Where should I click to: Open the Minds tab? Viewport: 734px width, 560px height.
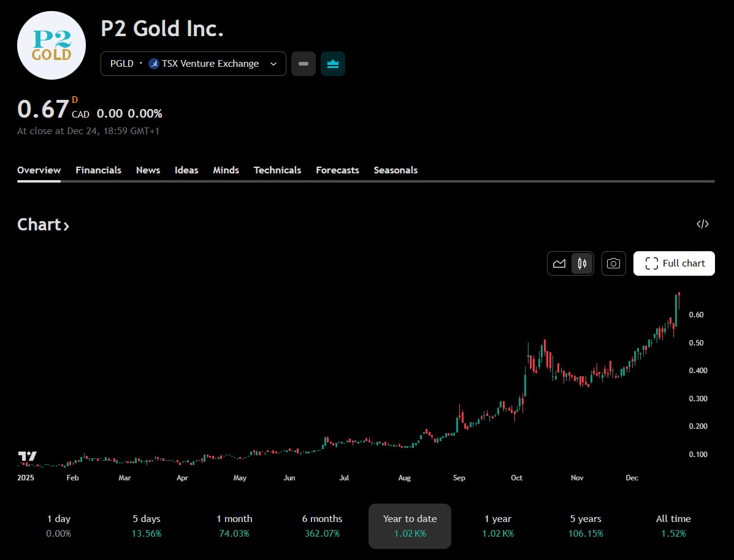coord(226,170)
